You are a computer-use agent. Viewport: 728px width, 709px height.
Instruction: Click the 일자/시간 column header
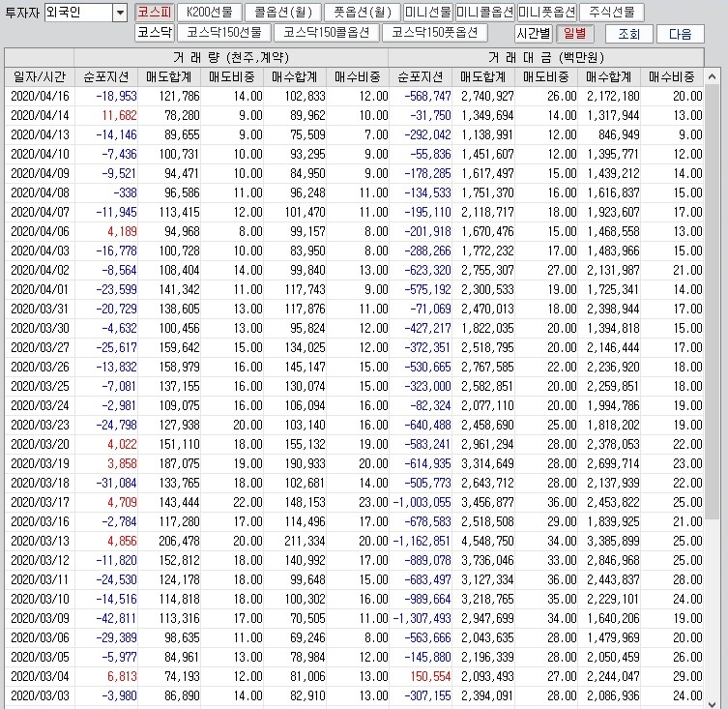click(39, 76)
